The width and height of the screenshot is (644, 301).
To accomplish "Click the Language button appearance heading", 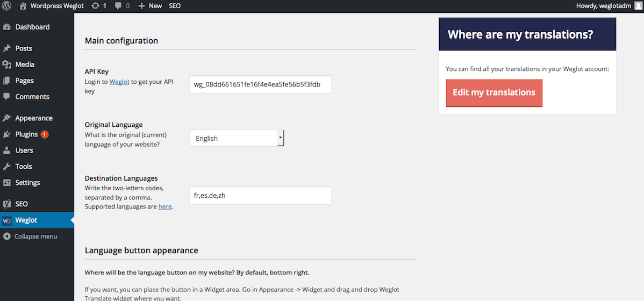I will click(x=142, y=250).
